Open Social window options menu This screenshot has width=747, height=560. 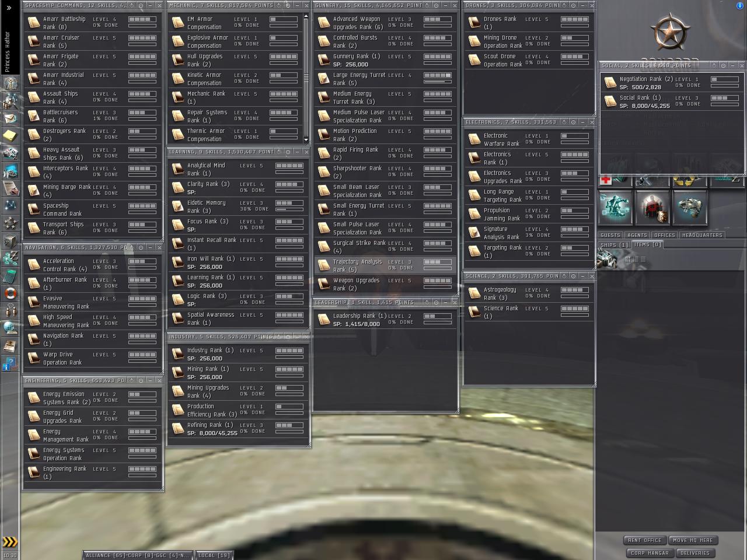coord(714,65)
